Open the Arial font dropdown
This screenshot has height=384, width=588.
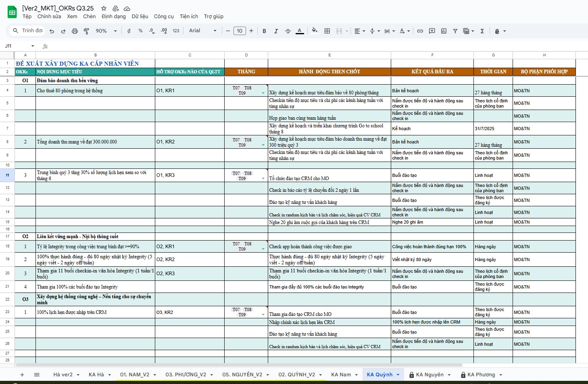coord(202,31)
